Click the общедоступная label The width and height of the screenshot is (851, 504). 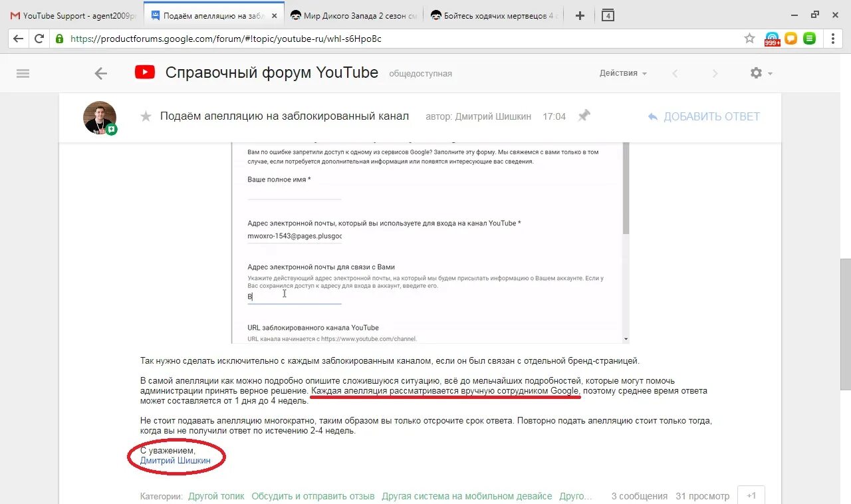[x=420, y=74]
